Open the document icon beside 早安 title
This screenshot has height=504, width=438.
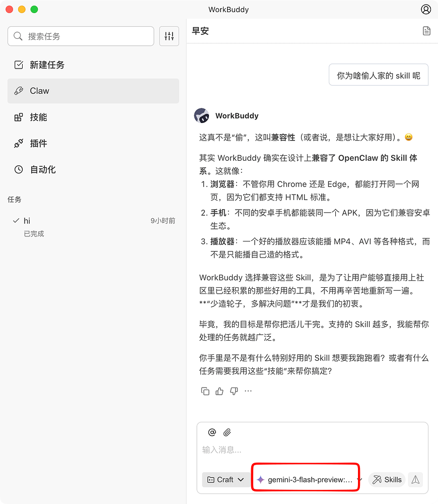coord(426,31)
